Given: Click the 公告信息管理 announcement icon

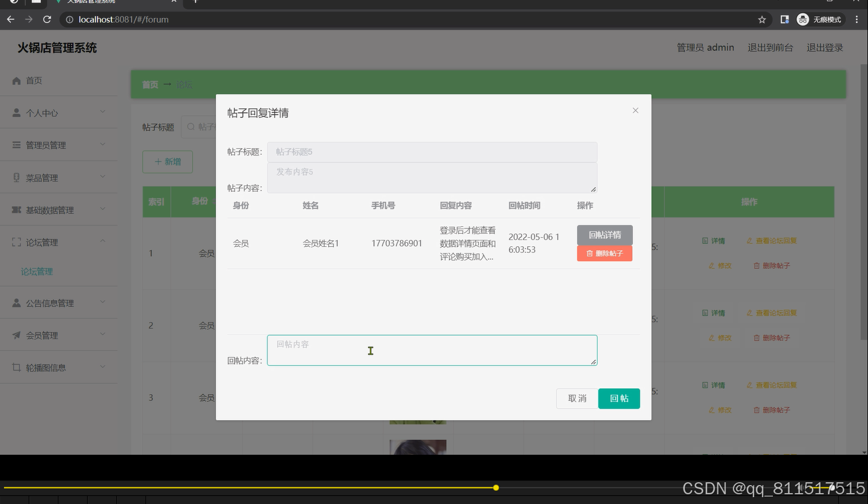Looking at the screenshot, I should [17, 302].
